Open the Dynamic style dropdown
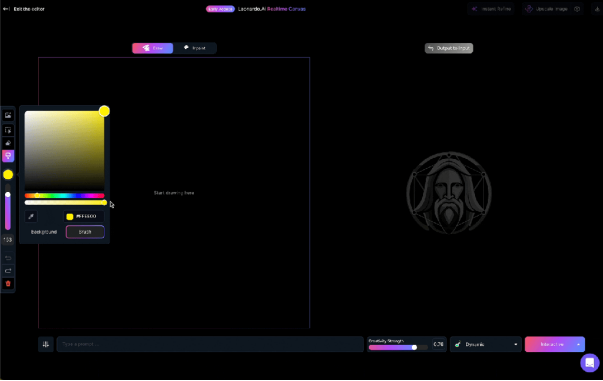 [485, 344]
